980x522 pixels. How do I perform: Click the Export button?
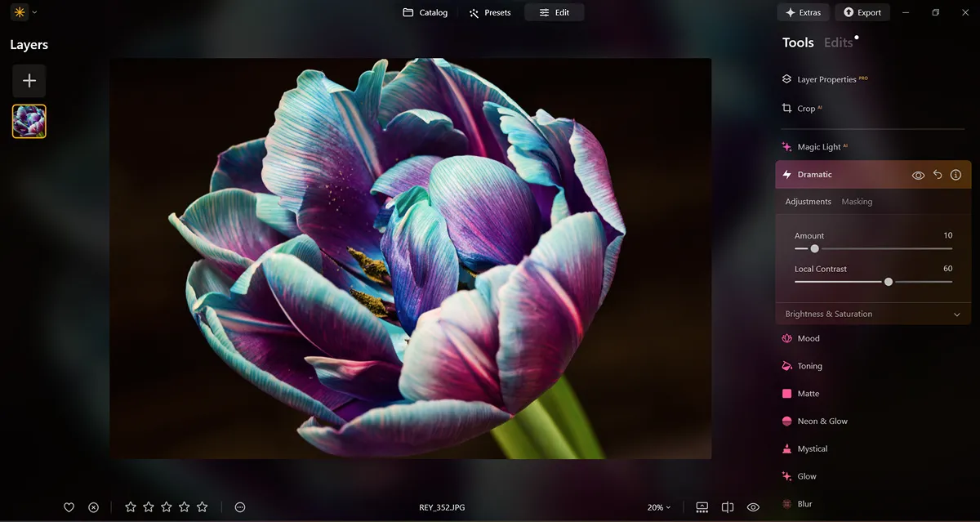(x=862, y=12)
